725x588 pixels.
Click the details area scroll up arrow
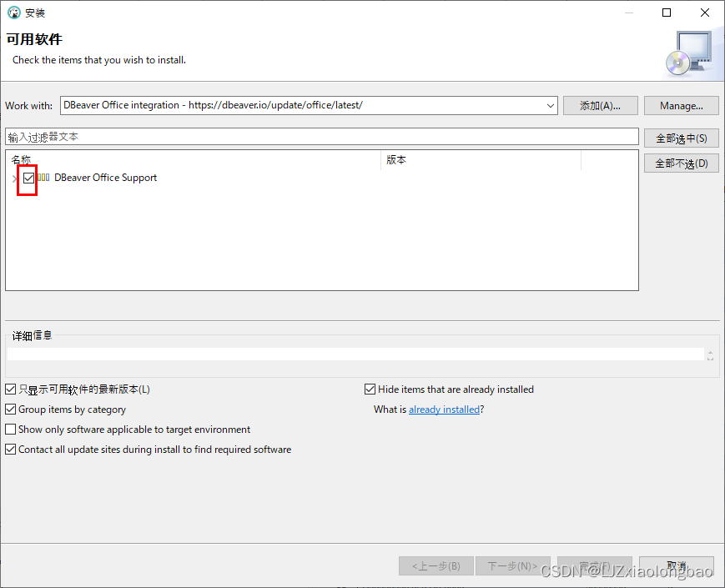tap(710, 352)
